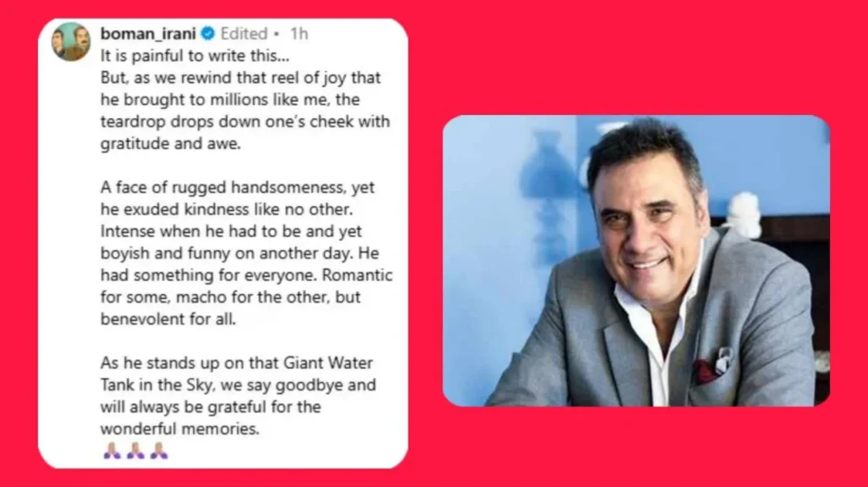This screenshot has width=868, height=487.
Task: Click the blue verified badge
Action: point(208,34)
